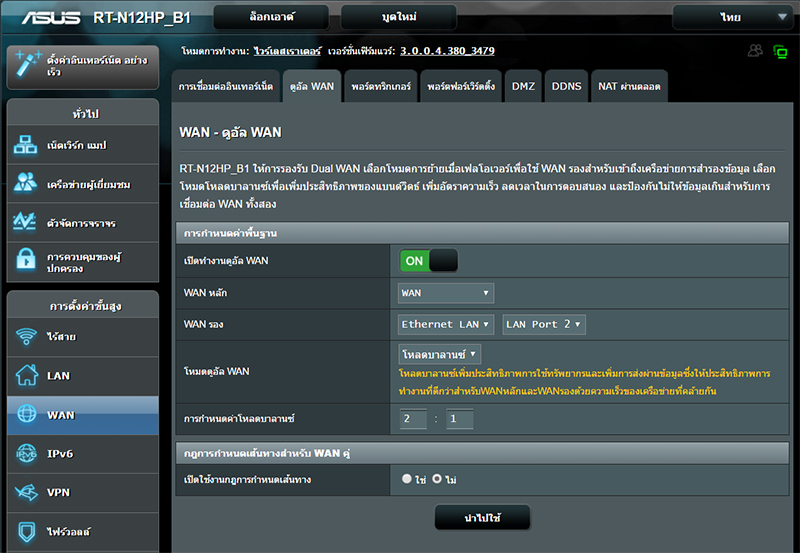Open the ไร้สาย menu item
The image size is (800, 553).
tap(83, 337)
